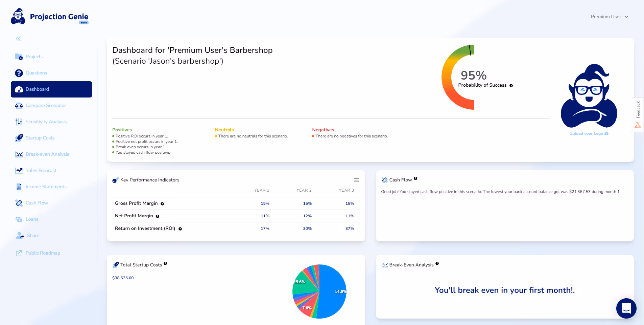Click the Probability of Success info icon
The image size is (644, 325).
pos(511,86)
